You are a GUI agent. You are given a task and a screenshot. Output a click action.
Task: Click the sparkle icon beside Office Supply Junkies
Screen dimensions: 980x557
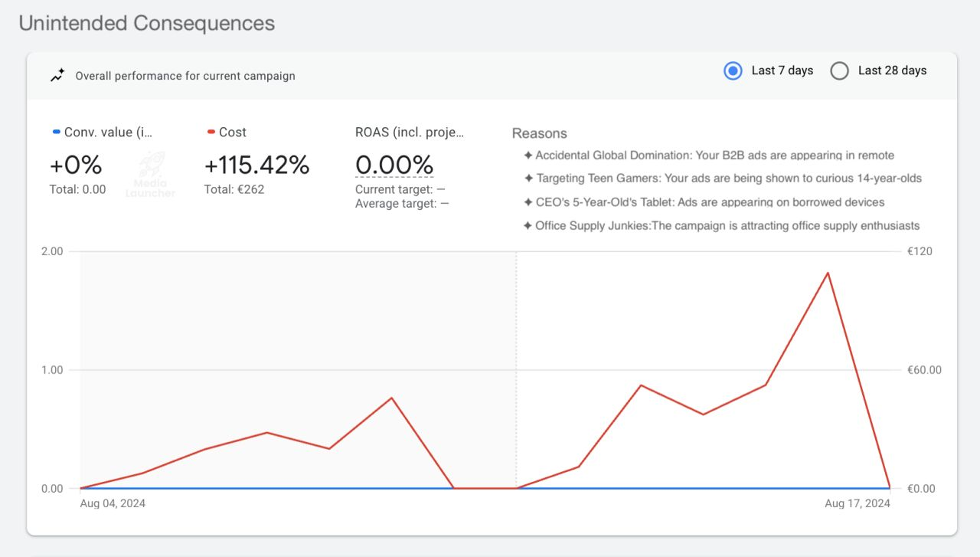point(528,225)
